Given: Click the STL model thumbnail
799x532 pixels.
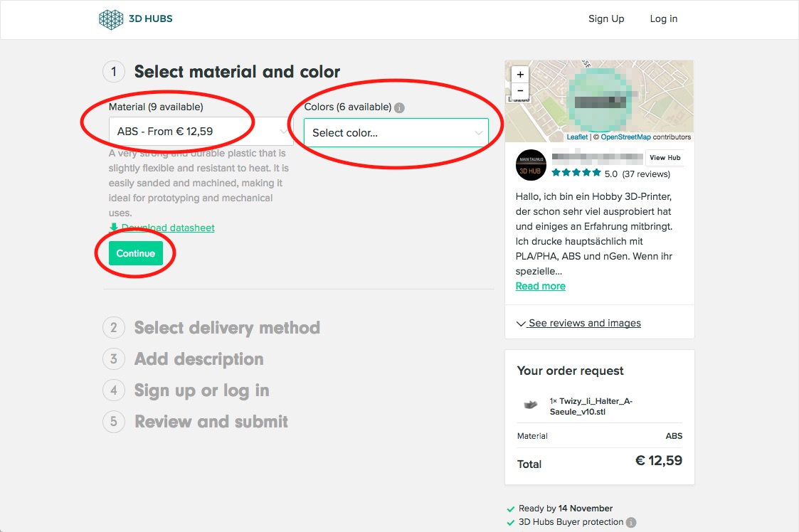Looking at the screenshot, I should (x=530, y=405).
